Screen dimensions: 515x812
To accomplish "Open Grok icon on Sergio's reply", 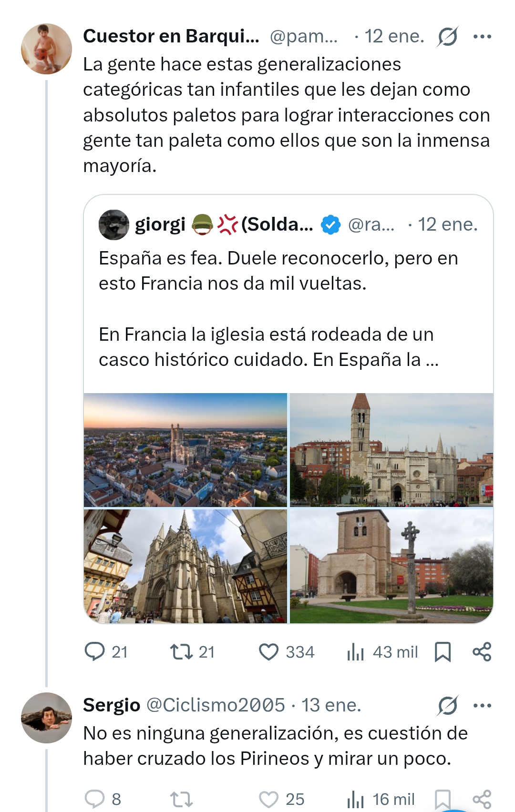I will (x=447, y=706).
